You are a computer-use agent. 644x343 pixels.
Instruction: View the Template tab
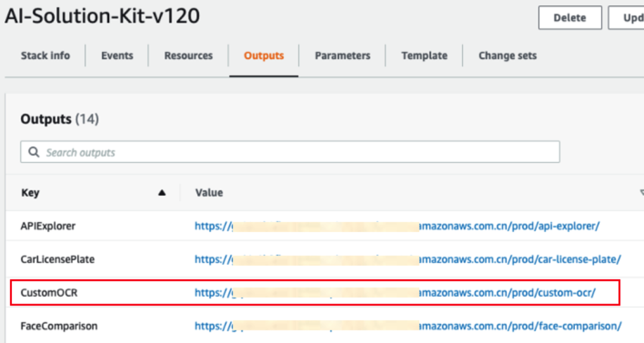[425, 55]
